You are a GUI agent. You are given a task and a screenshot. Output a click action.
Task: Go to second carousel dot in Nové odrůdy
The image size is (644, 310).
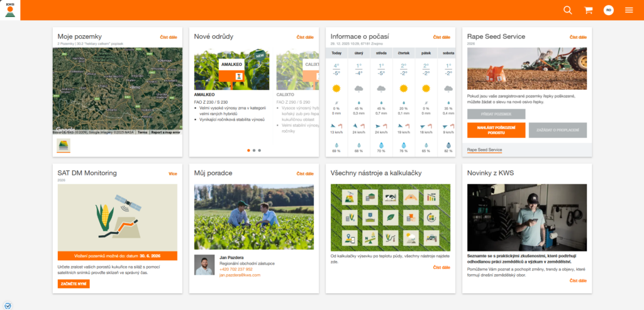pos(253,150)
